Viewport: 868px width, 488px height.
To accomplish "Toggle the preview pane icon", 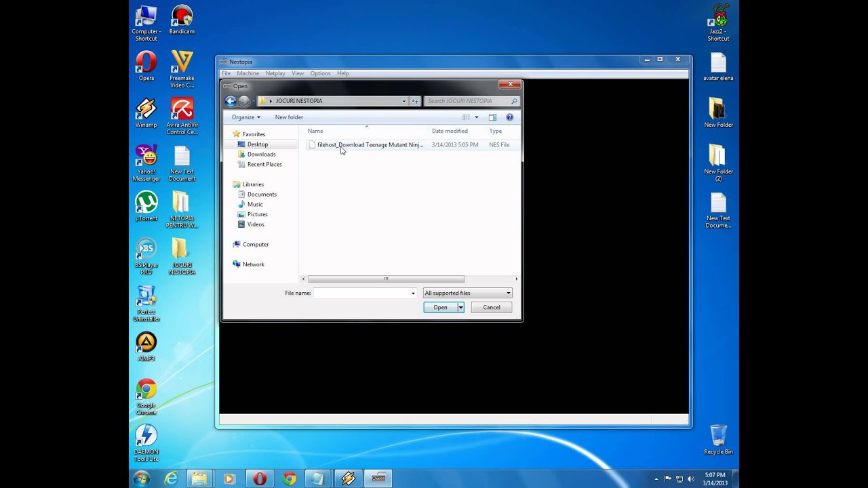I will coord(492,117).
